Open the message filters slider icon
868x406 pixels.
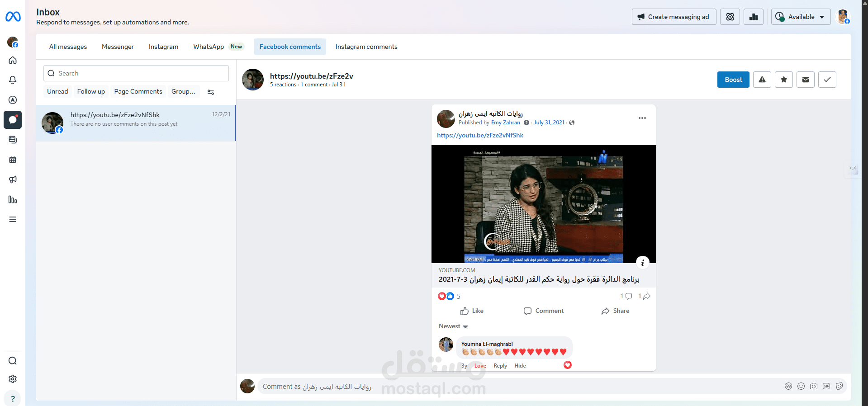[x=211, y=92]
